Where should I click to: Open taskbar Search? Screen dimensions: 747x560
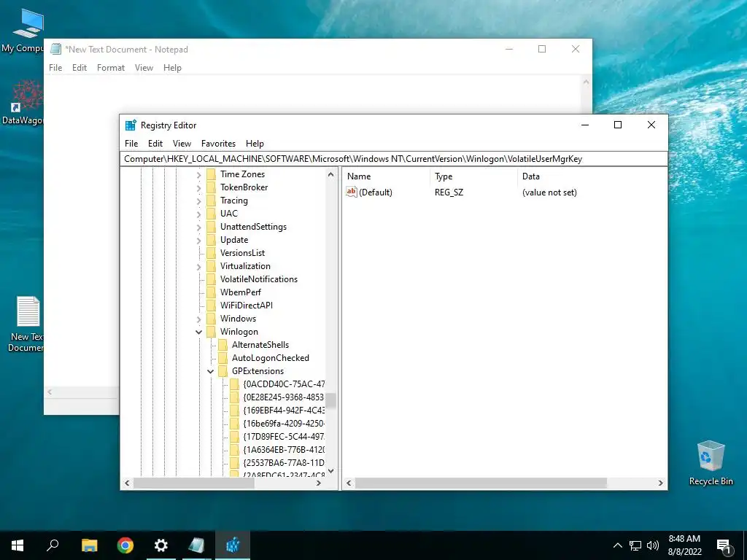point(53,545)
